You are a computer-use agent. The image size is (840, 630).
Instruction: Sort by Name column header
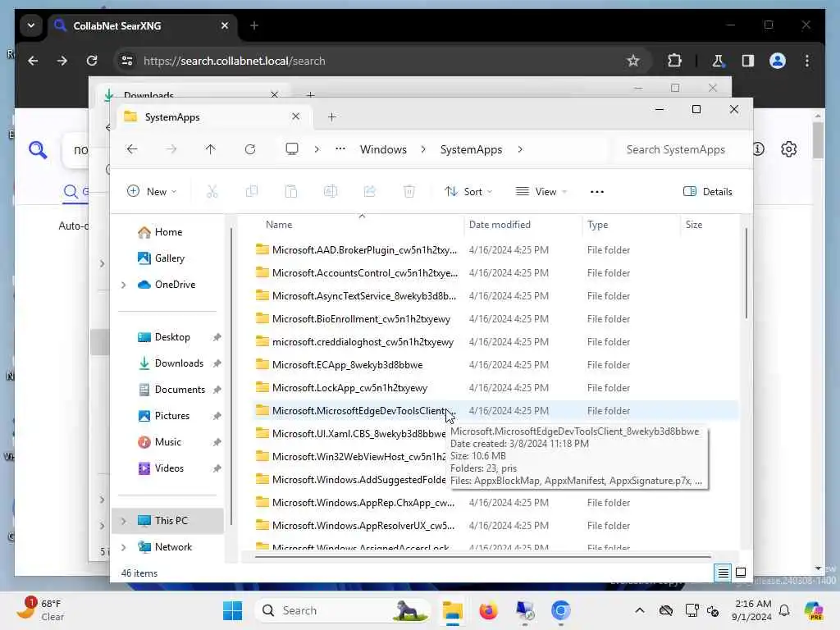279,225
